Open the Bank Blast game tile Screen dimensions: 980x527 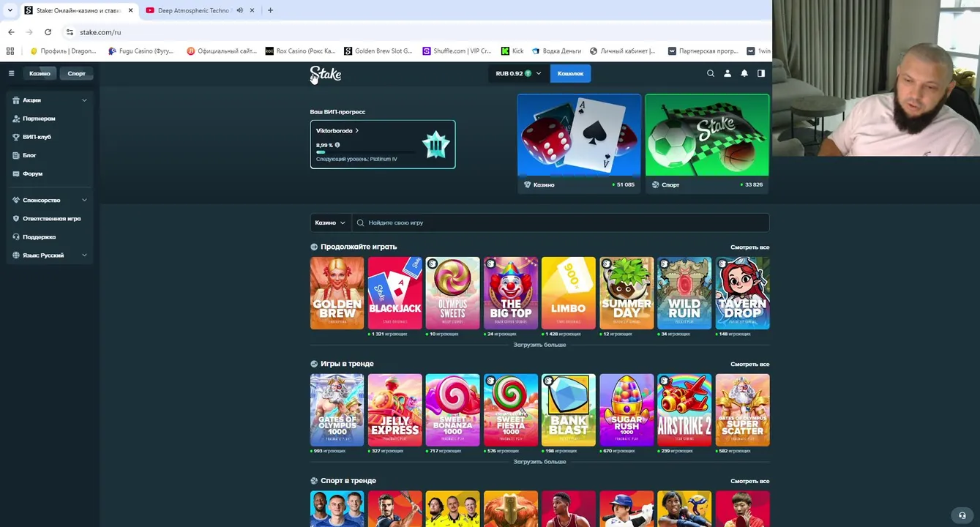coord(568,410)
